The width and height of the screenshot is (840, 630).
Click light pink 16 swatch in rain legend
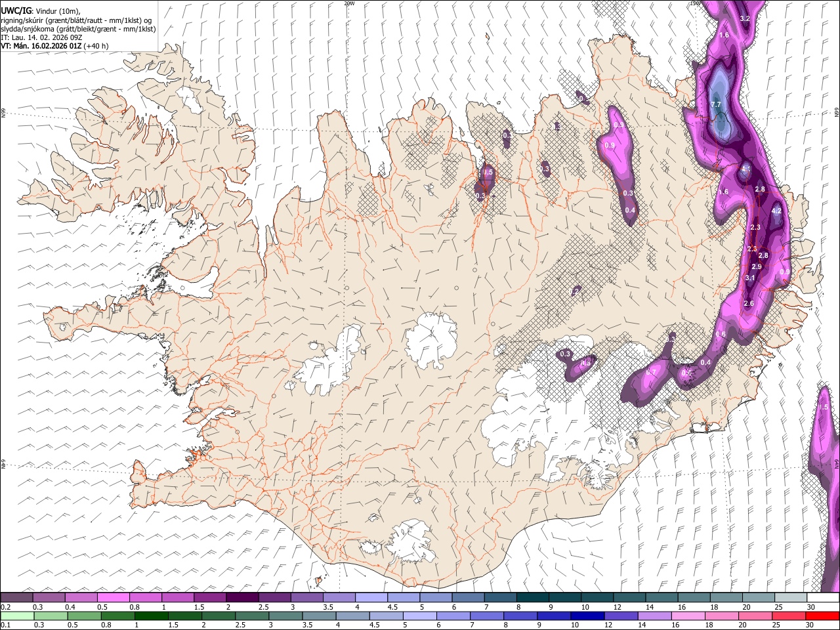[688, 616]
